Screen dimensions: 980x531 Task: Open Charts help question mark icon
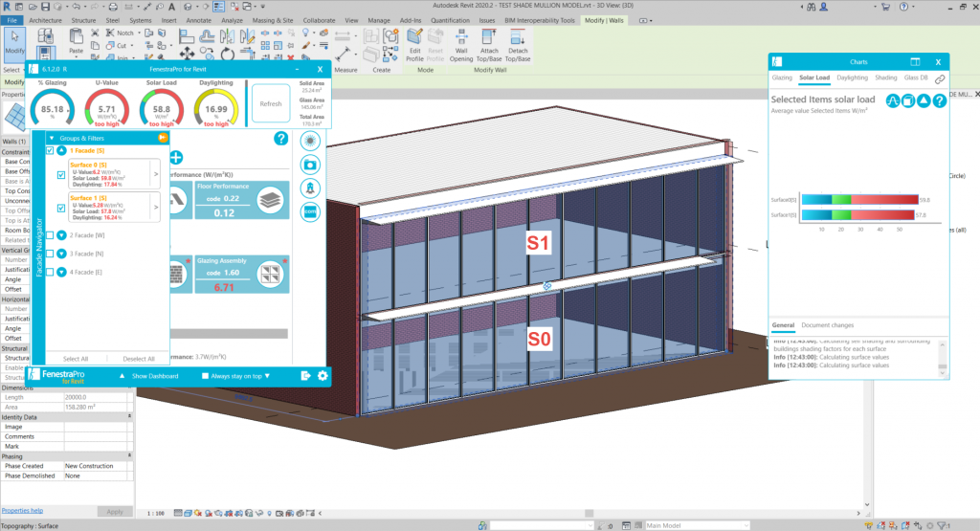[x=940, y=100]
